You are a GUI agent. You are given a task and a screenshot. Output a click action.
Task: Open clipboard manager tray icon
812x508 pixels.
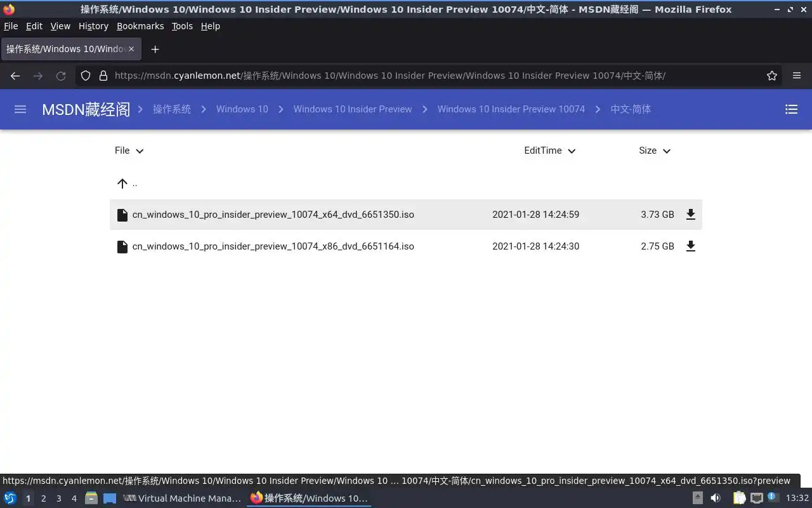click(x=739, y=498)
